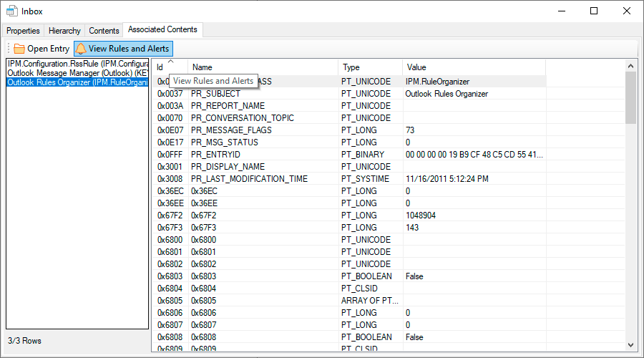Select the Associated Contents tab
The height and width of the screenshot is (358, 644).
[x=162, y=29]
